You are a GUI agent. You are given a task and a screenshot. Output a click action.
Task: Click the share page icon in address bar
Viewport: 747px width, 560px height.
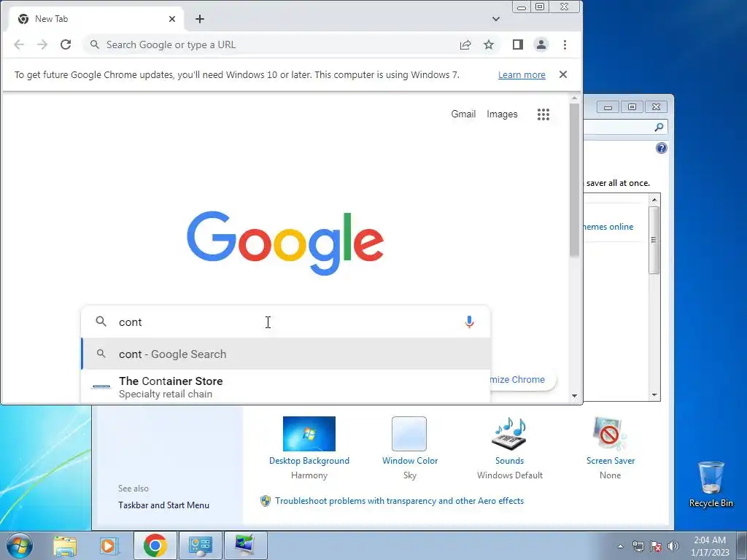465,44
